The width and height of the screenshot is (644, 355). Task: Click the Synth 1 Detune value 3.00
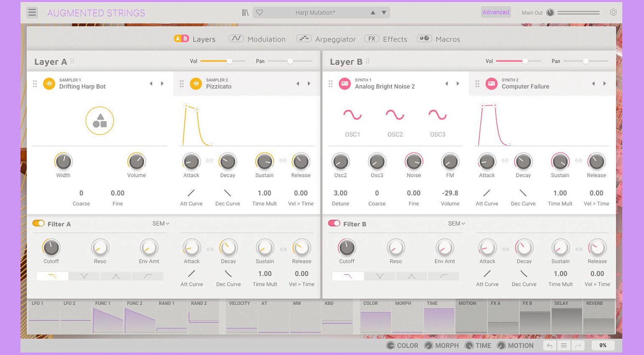(340, 193)
